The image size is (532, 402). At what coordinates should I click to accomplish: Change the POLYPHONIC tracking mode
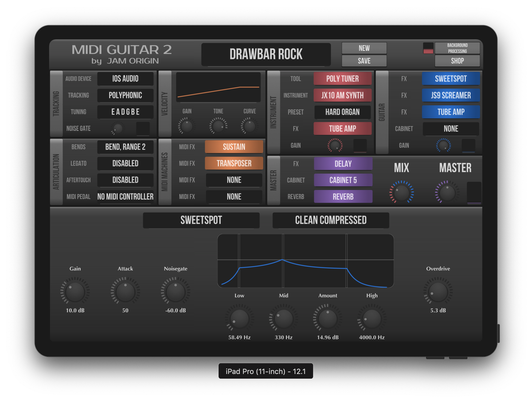[125, 95]
